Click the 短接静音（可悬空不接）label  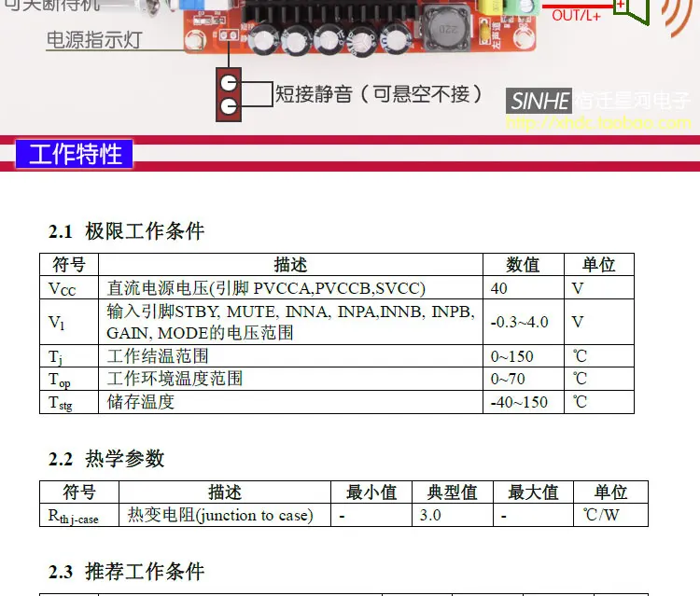tap(378, 94)
